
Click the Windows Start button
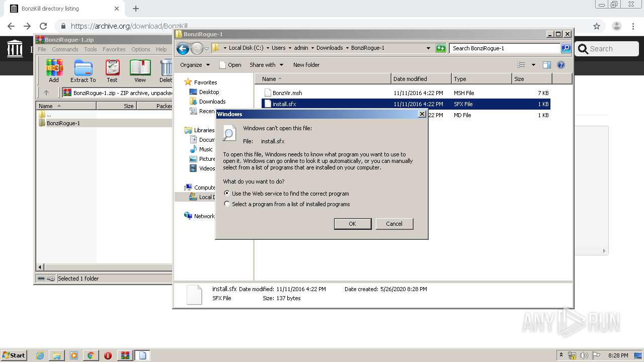pos(14,355)
